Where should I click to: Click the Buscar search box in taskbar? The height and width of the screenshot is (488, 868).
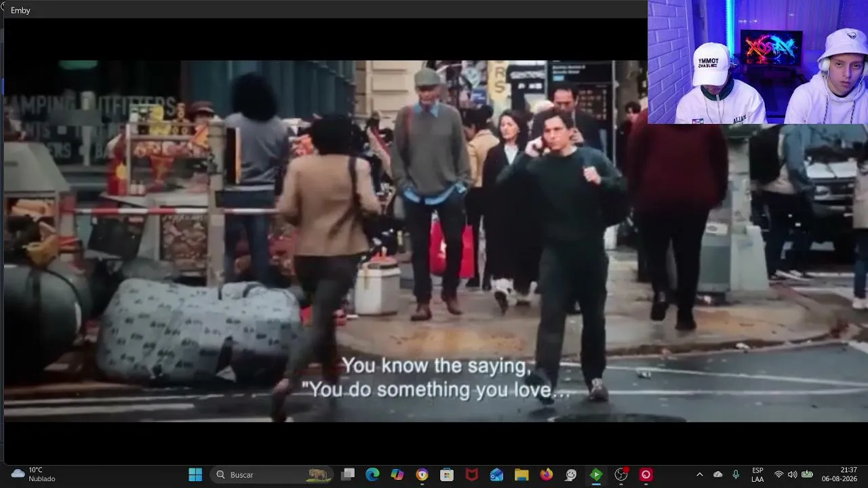(x=271, y=474)
